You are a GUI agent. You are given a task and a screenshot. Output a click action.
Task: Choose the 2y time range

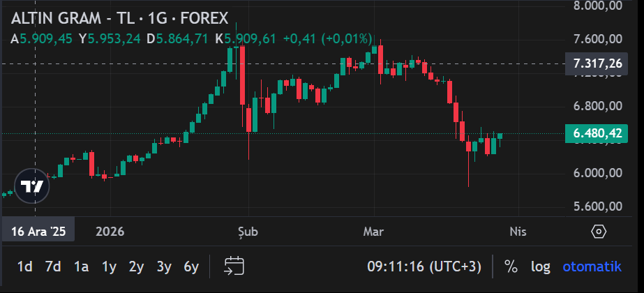(x=136, y=266)
